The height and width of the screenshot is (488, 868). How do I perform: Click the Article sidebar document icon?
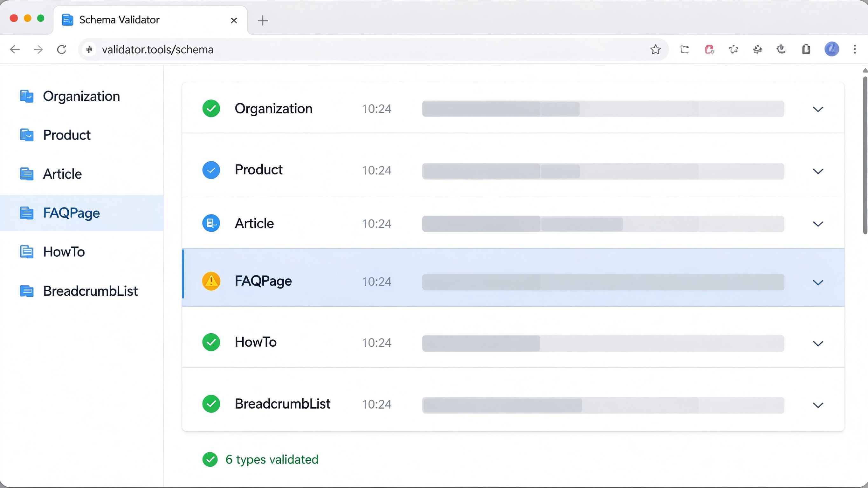point(27,174)
